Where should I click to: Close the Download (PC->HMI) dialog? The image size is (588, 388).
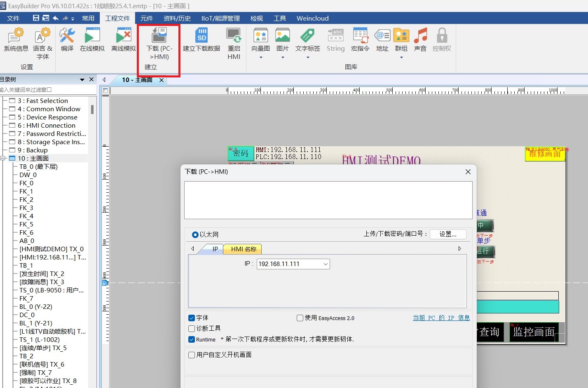click(468, 172)
